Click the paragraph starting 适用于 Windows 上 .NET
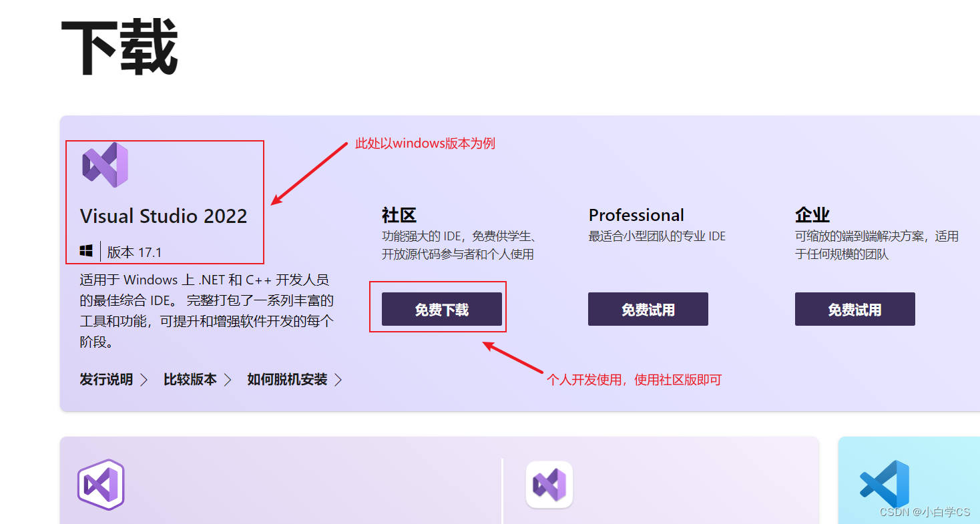980x524 pixels. [206, 310]
